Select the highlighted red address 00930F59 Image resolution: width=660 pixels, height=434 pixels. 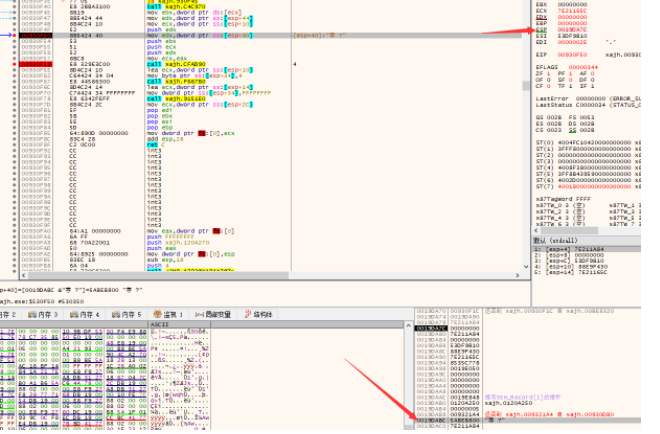tap(36, 64)
